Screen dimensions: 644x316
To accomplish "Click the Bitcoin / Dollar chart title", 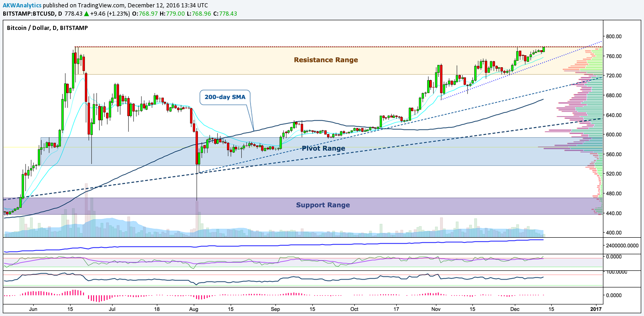I will (47, 28).
